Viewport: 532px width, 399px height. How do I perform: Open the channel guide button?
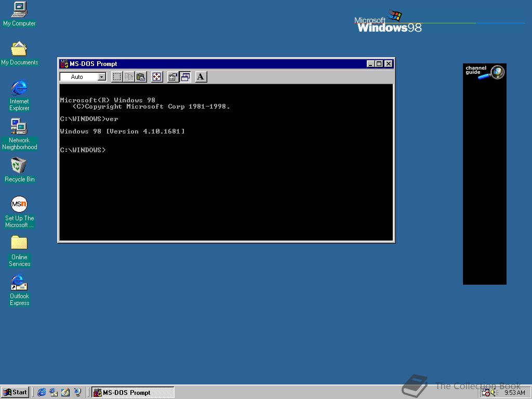pos(485,72)
